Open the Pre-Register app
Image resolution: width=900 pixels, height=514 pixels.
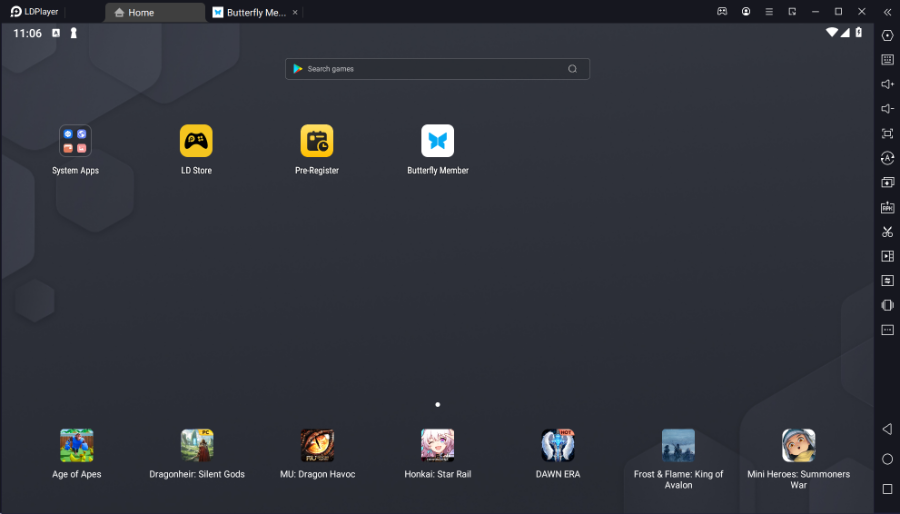coord(317,141)
